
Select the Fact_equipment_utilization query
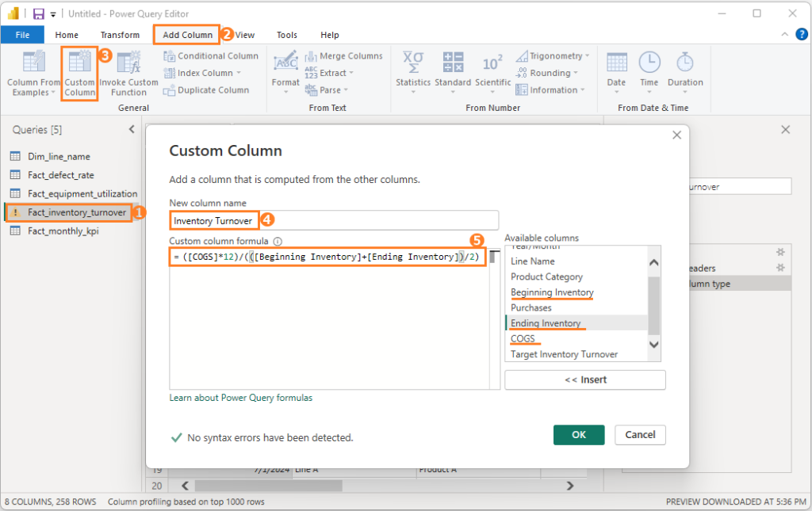pos(82,193)
